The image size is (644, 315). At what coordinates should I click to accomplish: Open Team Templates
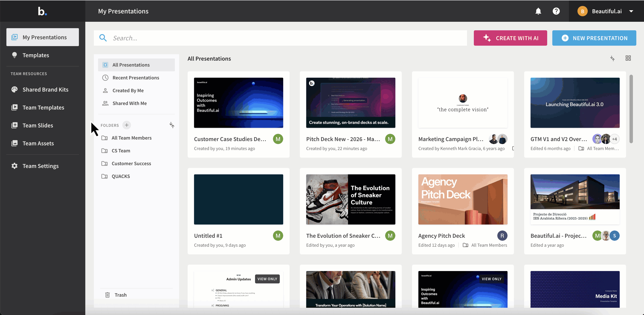[42, 108]
